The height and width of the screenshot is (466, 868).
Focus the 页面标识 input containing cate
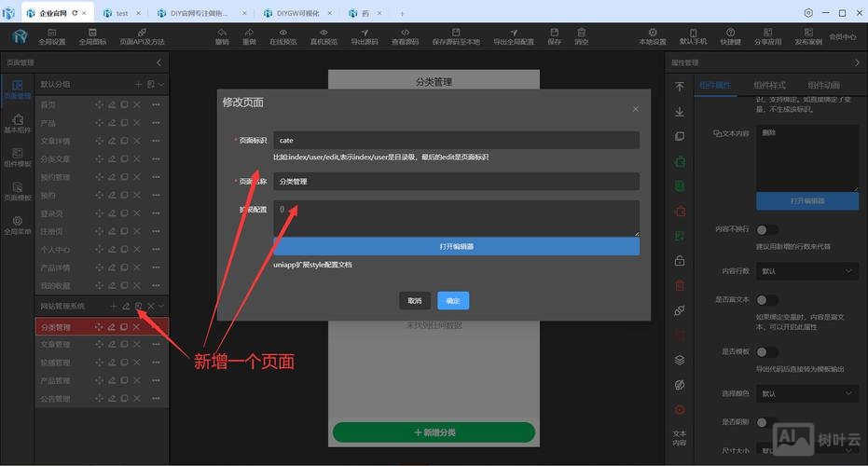(456, 140)
